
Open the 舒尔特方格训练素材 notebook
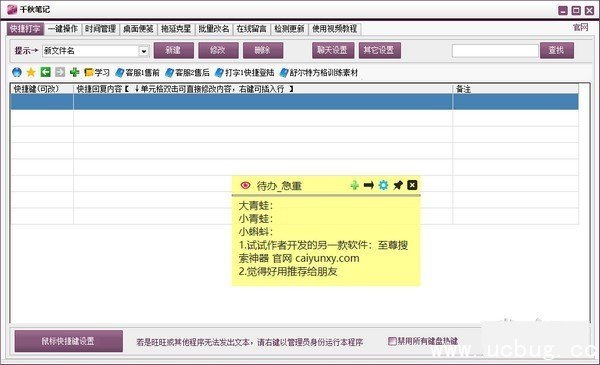(319, 72)
